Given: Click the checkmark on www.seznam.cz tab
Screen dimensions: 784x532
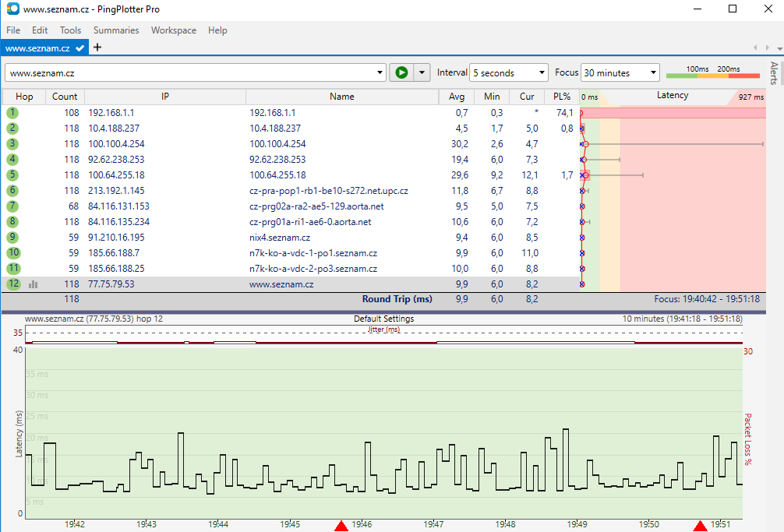Looking at the screenshot, I should tap(79, 48).
